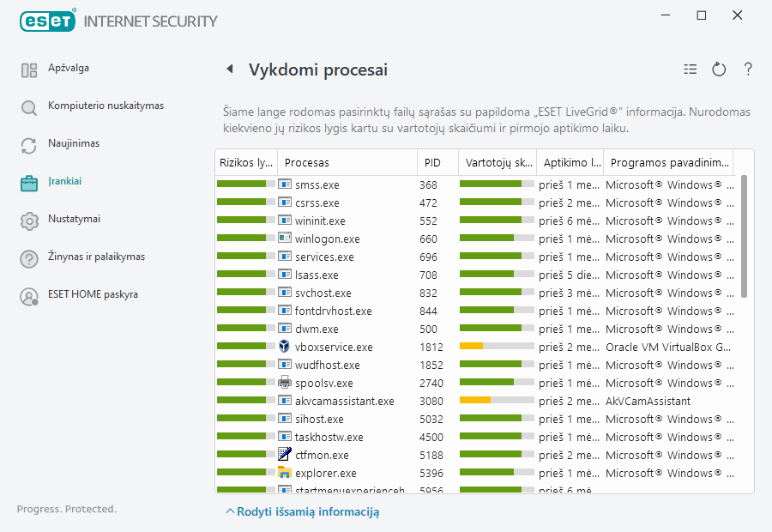Expand Rodyti išsamią informaciją
The image size is (772, 532).
pyautogui.click(x=302, y=511)
